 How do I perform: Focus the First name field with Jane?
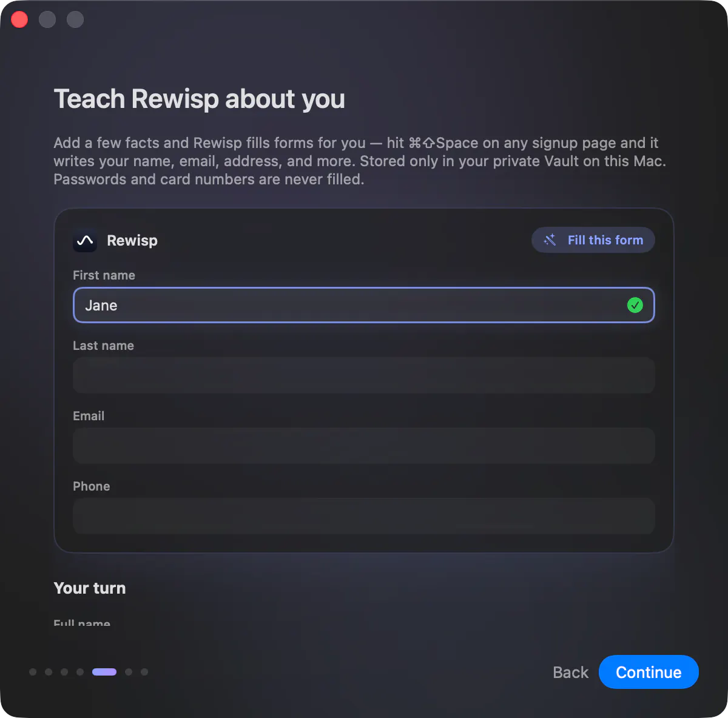click(364, 305)
